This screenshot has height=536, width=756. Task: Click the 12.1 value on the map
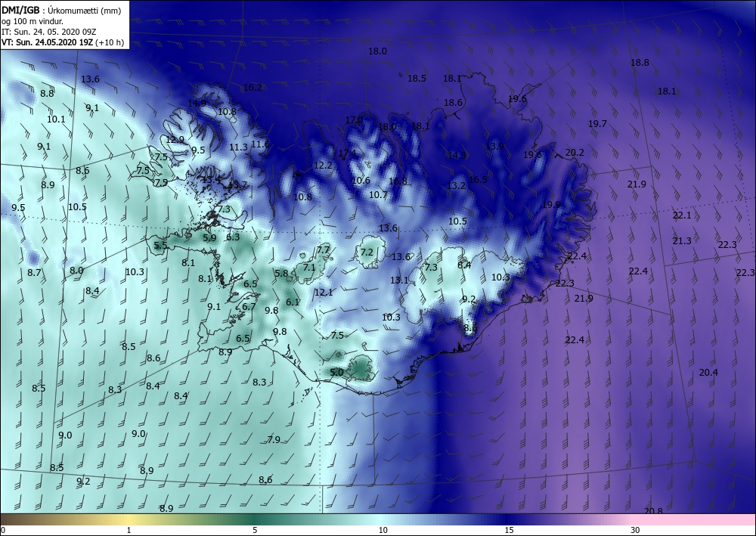coord(324,292)
